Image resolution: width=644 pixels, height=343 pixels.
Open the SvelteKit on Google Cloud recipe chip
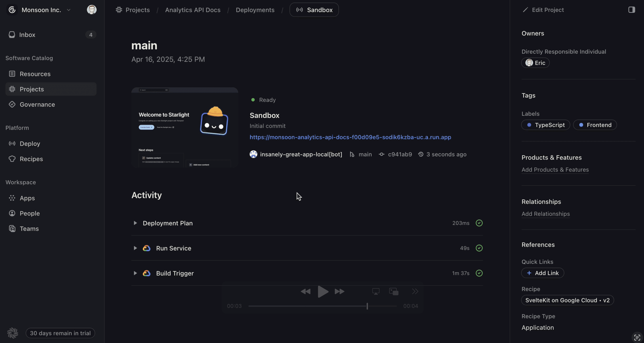[568, 300]
